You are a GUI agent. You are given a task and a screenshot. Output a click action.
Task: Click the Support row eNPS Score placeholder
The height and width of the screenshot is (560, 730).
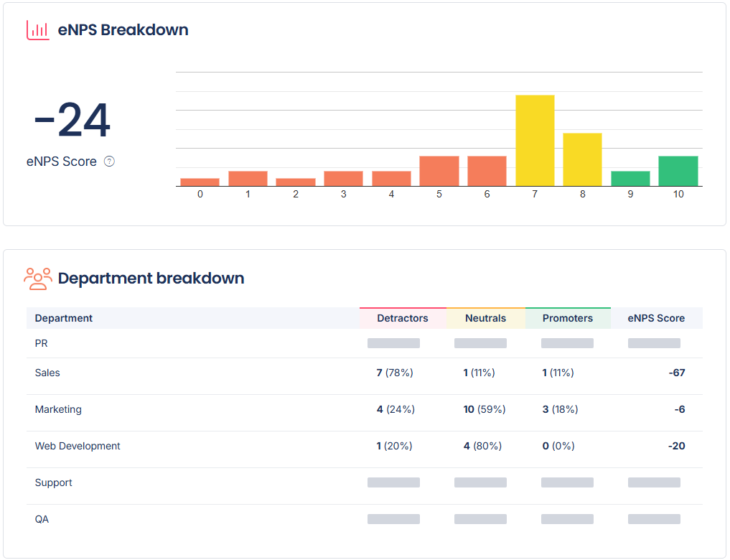pyautogui.click(x=654, y=482)
